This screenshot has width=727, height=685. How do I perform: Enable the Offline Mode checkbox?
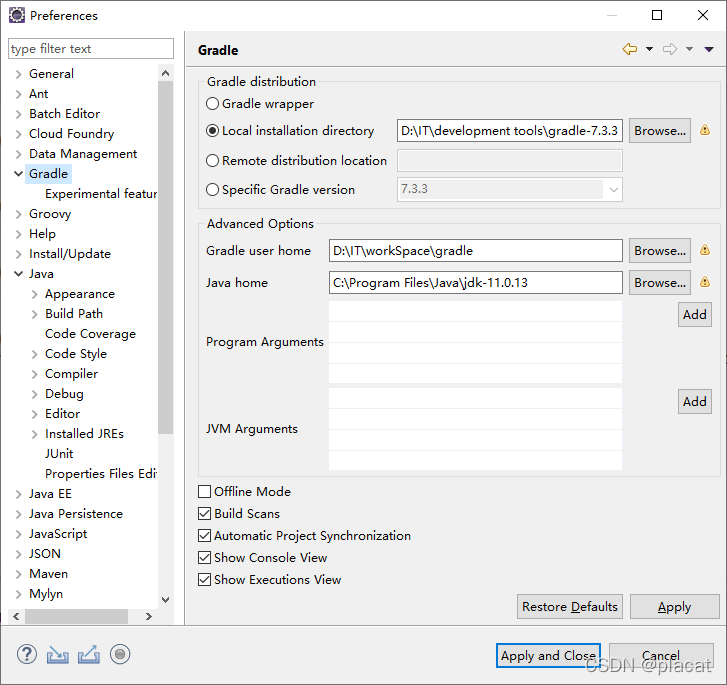pyautogui.click(x=204, y=491)
